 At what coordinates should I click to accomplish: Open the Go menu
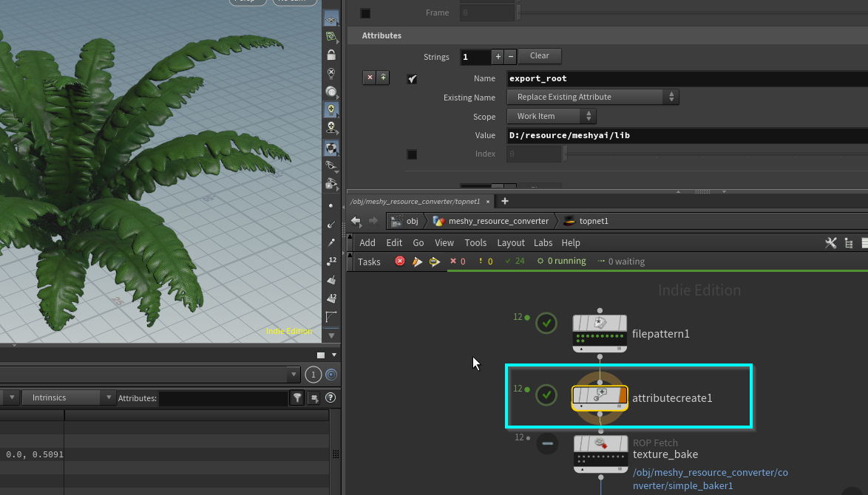point(418,243)
